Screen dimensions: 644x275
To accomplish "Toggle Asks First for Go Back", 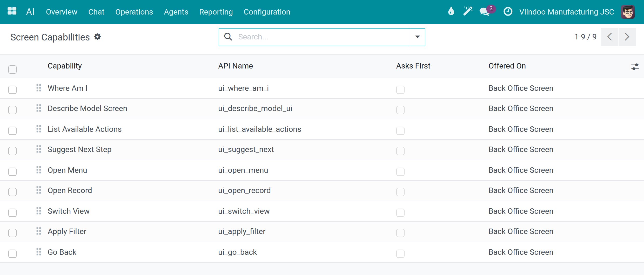I will click(x=400, y=253).
